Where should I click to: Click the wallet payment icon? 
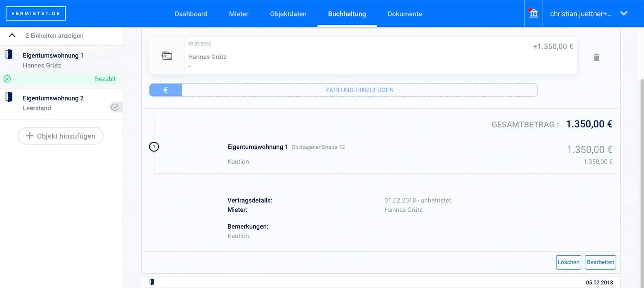[x=167, y=56]
